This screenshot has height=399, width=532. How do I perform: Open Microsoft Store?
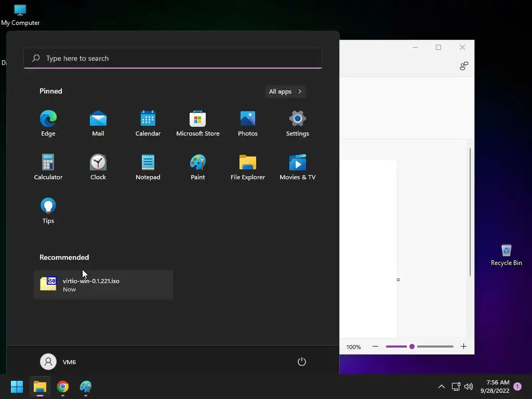point(198,124)
